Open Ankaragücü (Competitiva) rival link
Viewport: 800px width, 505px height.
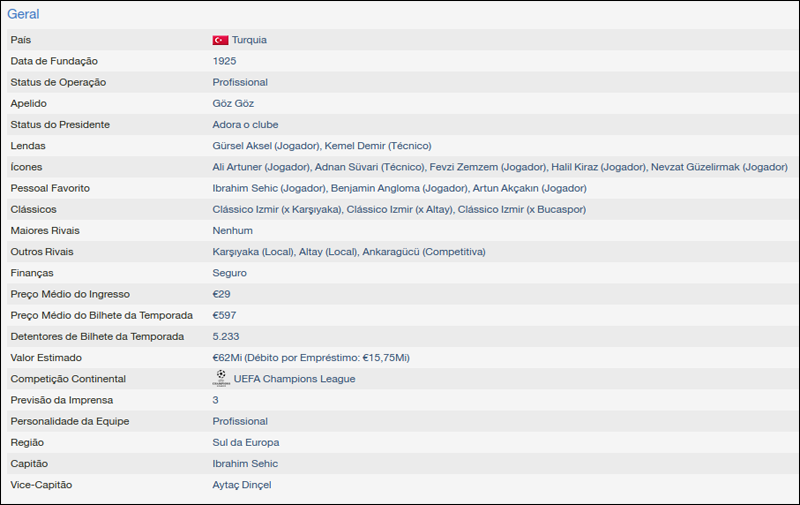(424, 252)
